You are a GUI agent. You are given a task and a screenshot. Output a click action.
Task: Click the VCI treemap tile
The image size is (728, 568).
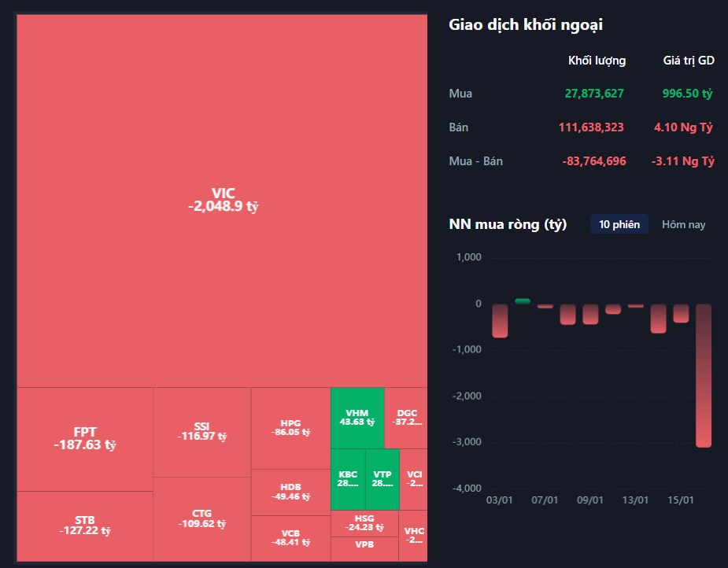[x=414, y=479]
